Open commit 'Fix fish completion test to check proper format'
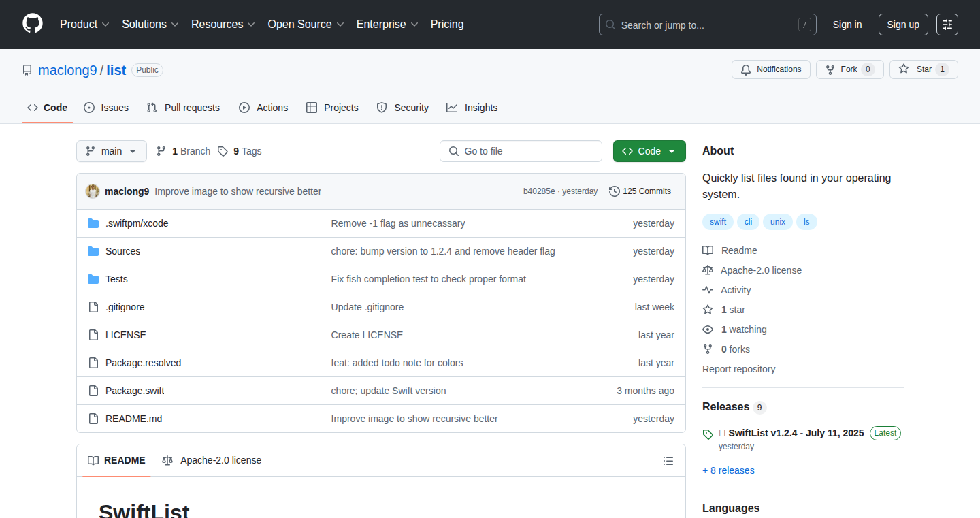The height and width of the screenshot is (518, 980). 429,279
